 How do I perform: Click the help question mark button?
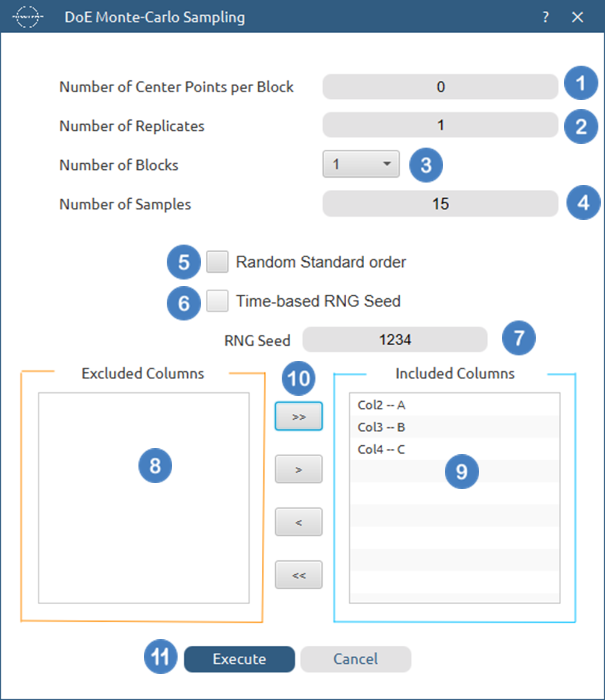pyautogui.click(x=545, y=17)
